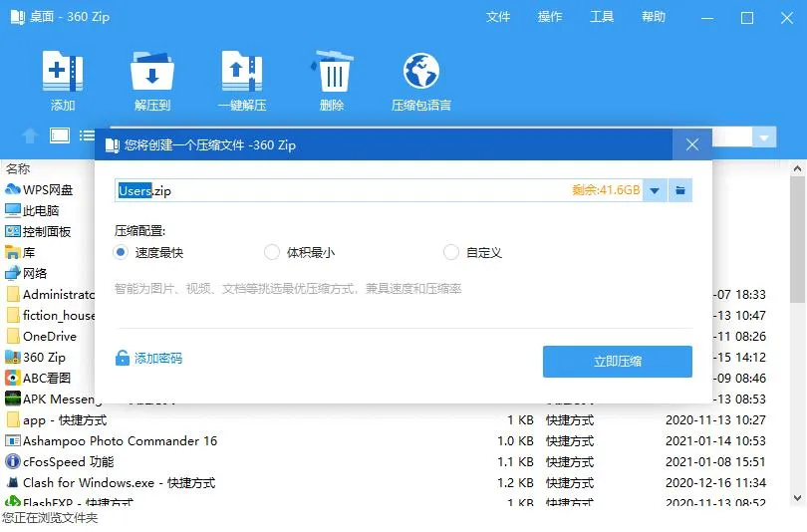Click the 立即压缩 button
Viewport: 807px width, 532px height.
click(x=617, y=362)
